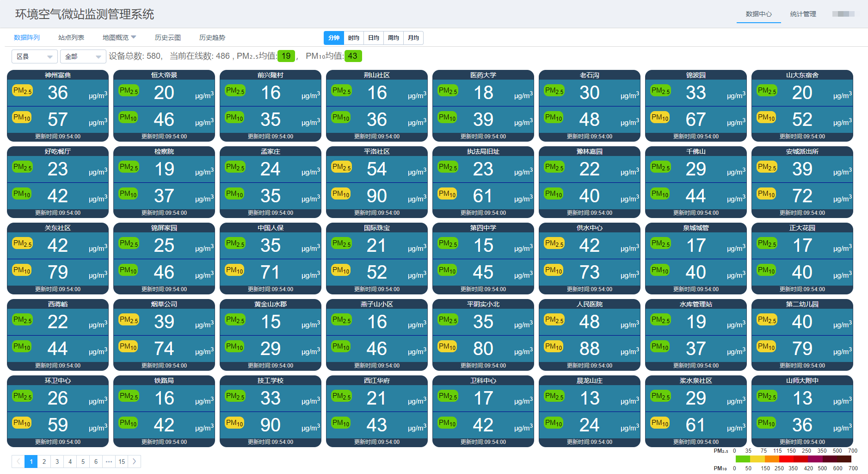Open the 区县 dropdown selector
The image size is (868, 474).
pos(35,56)
